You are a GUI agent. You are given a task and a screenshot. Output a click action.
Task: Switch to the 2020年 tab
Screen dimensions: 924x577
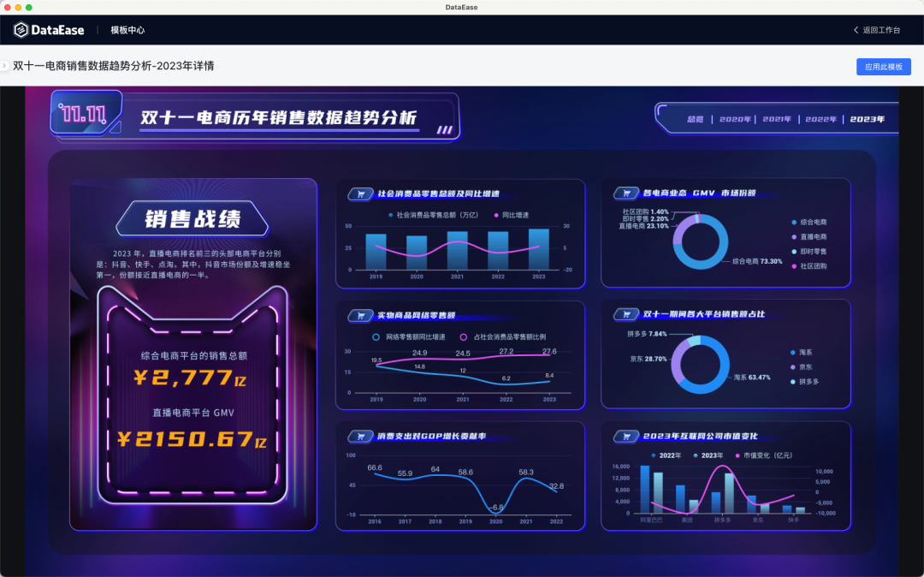click(x=735, y=119)
